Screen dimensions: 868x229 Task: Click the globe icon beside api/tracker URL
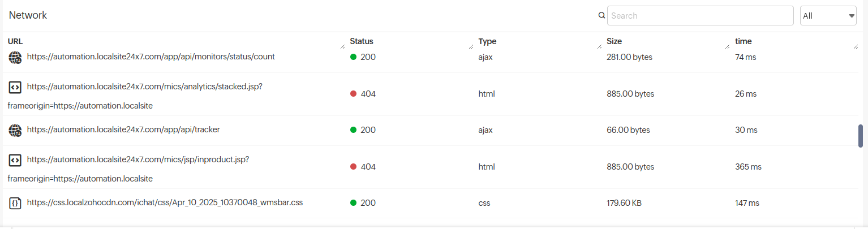(x=15, y=130)
